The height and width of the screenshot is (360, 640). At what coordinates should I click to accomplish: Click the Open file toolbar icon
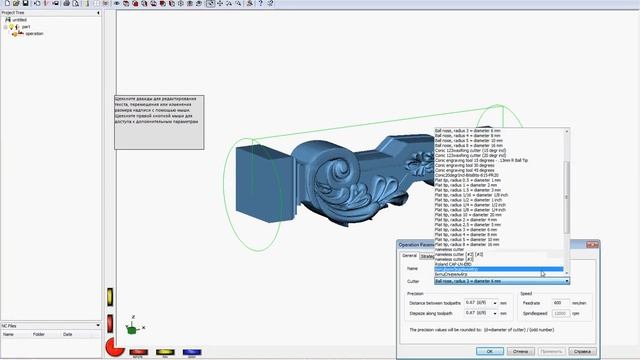(x=16, y=3)
